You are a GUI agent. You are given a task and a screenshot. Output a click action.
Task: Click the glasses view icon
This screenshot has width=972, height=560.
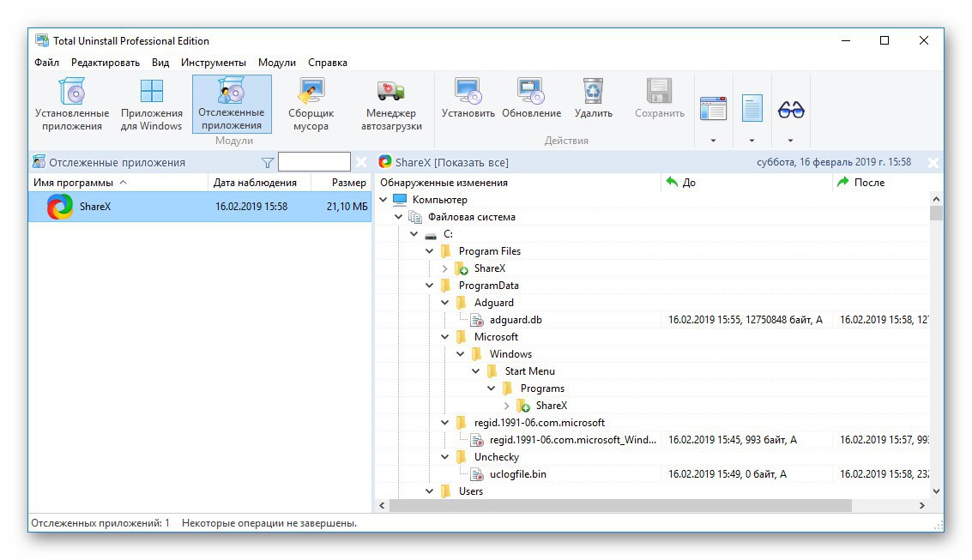pos(791,110)
